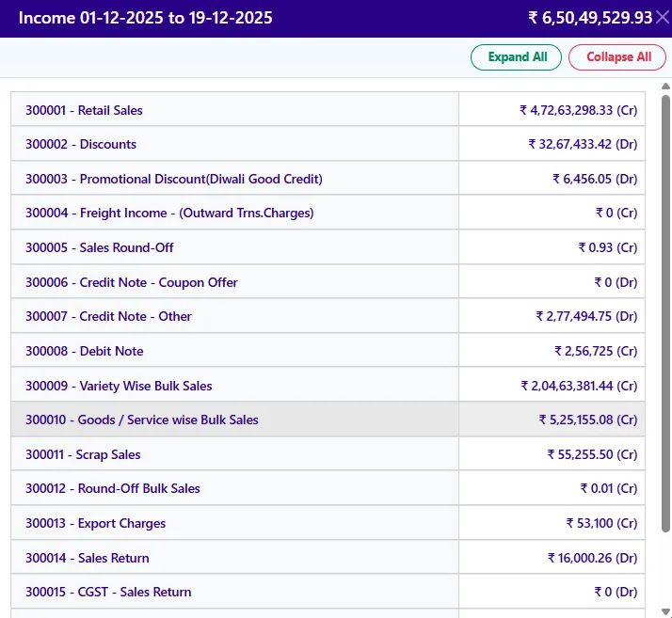Click the ₹ 0.93 (Cr) amount
This screenshot has height=618, width=672.
[608, 247]
